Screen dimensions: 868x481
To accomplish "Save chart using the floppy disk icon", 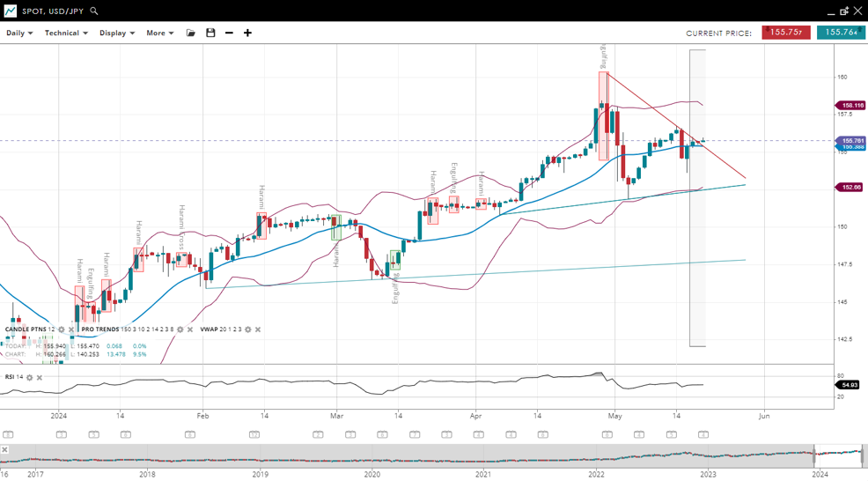I will coord(210,33).
